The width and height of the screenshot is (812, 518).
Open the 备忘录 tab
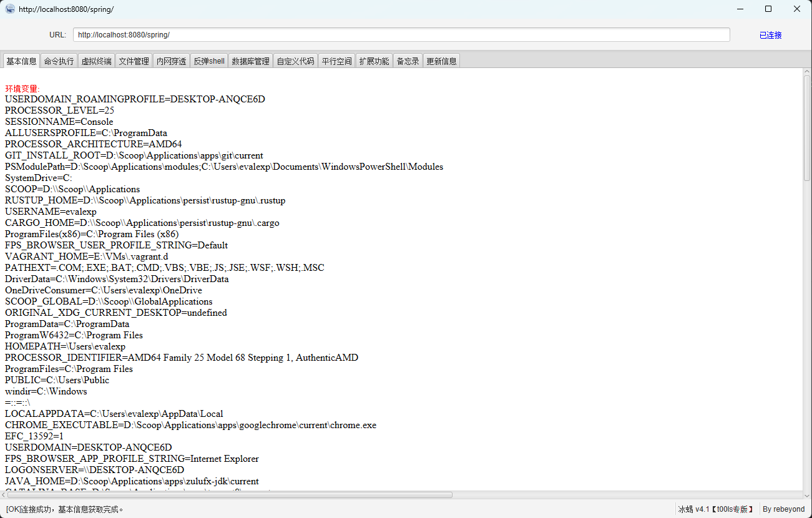(408, 61)
